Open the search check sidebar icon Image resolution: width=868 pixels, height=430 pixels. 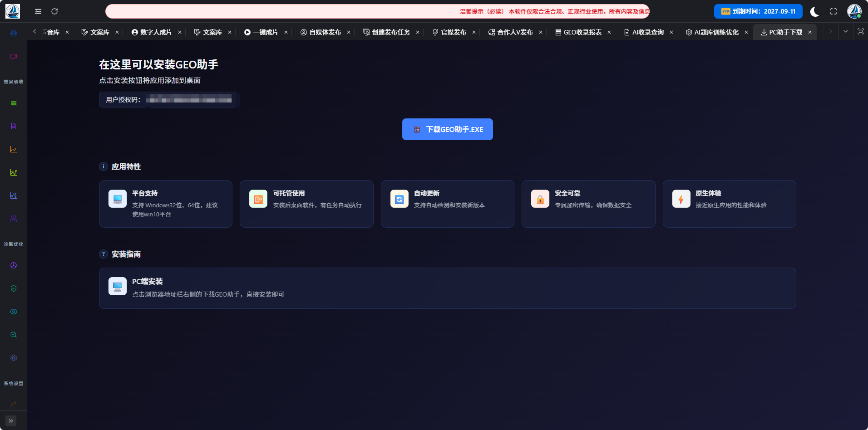(x=13, y=335)
